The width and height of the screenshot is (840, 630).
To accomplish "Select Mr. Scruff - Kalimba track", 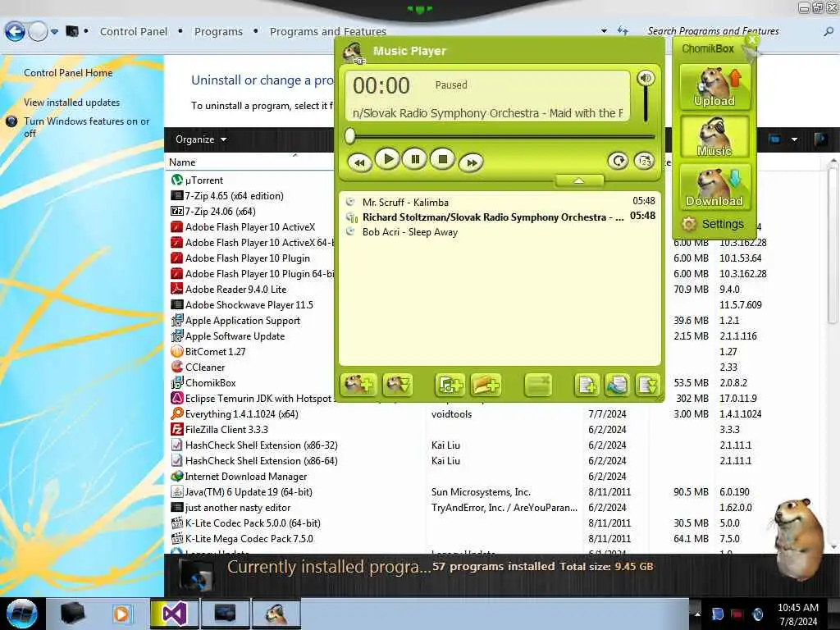I will (500, 202).
